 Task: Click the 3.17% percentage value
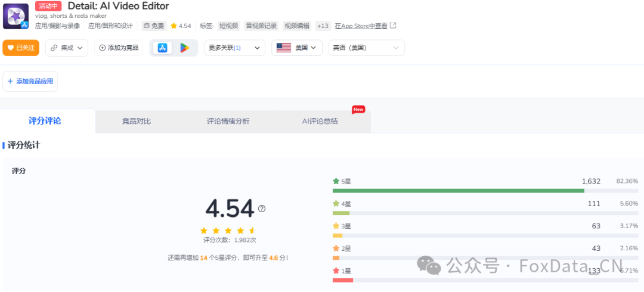tap(629, 226)
